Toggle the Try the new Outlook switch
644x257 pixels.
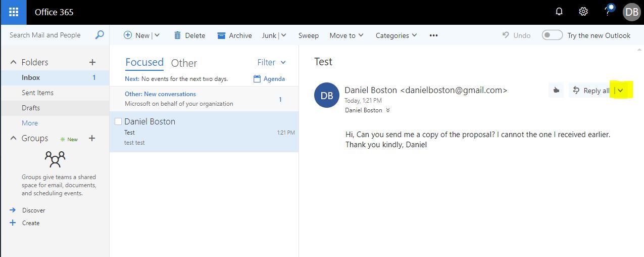tap(552, 35)
